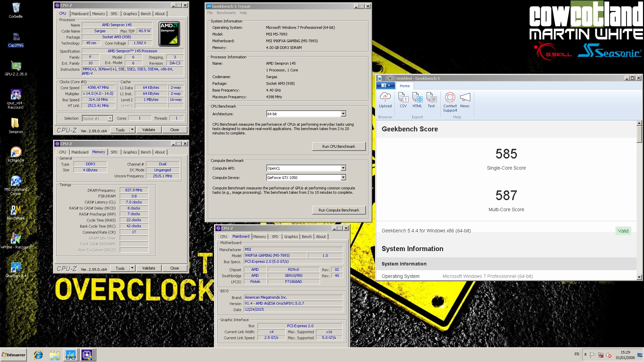Click the FR language indicator in taskbar

[x=577, y=354]
